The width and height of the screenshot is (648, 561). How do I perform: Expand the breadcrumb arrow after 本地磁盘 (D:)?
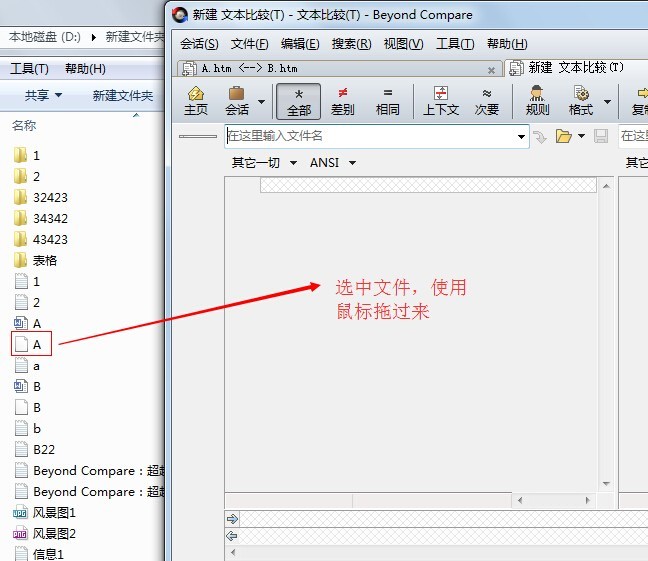(x=94, y=37)
